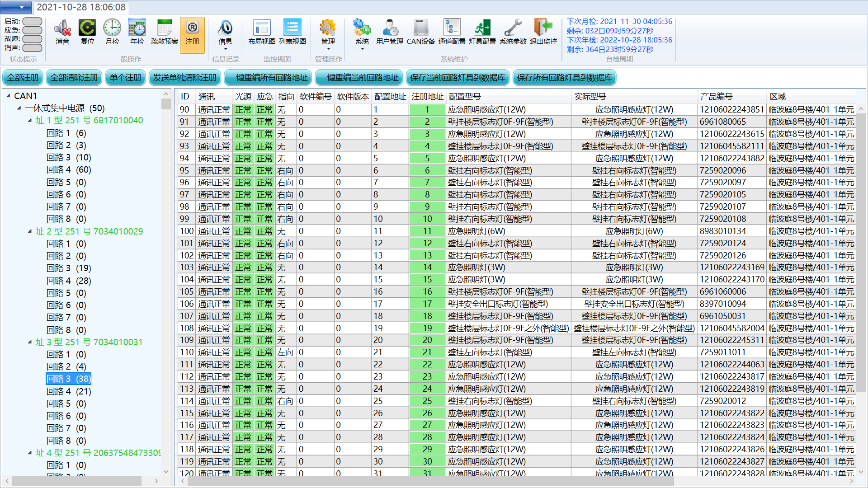Image resolution: width=868 pixels, height=488 pixels.
Task: Click the 配置型号 column header
Action: coord(465,97)
